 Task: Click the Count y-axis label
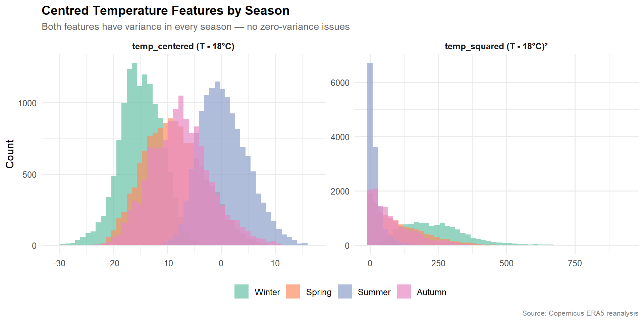10,154
